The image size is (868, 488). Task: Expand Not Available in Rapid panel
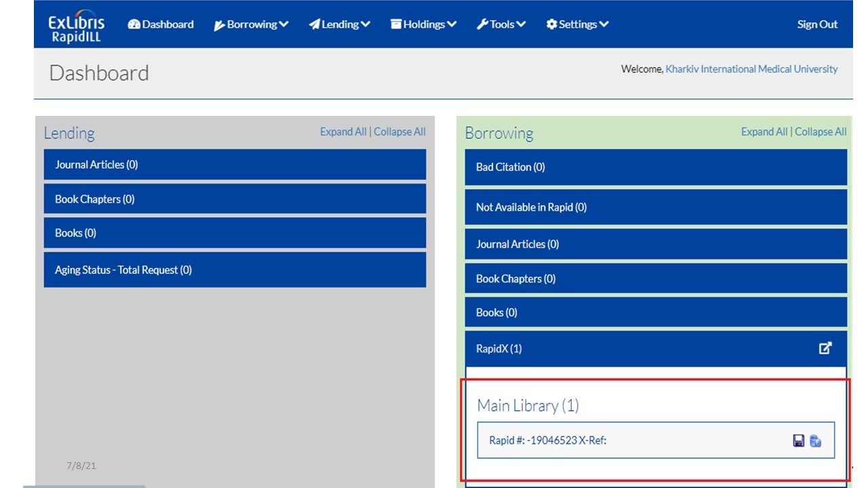click(656, 207)
